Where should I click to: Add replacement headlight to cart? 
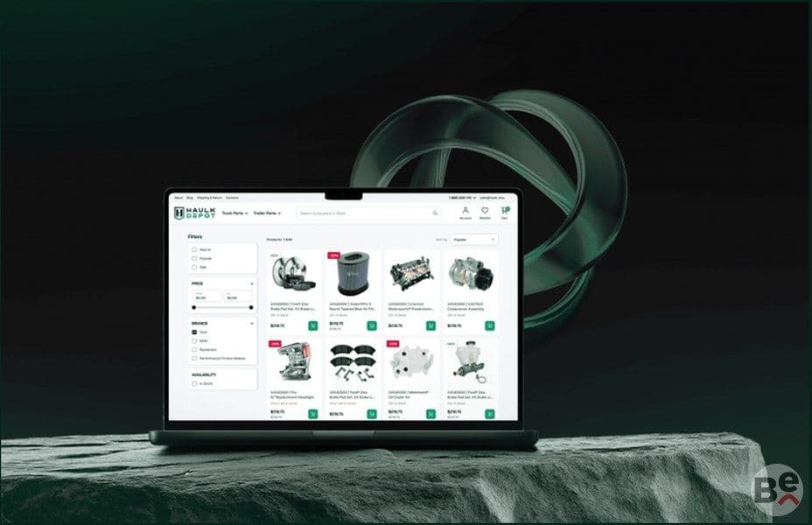[x=312, y=414]
